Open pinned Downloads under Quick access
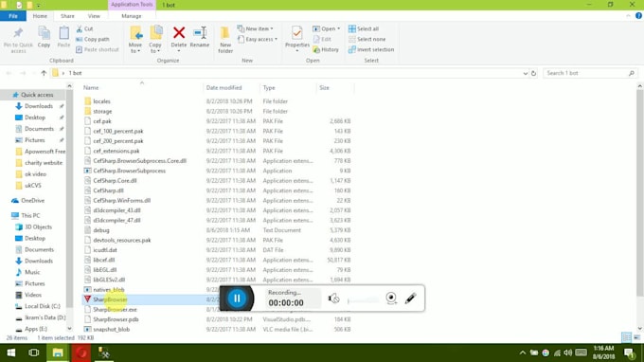 click(39, 106)
